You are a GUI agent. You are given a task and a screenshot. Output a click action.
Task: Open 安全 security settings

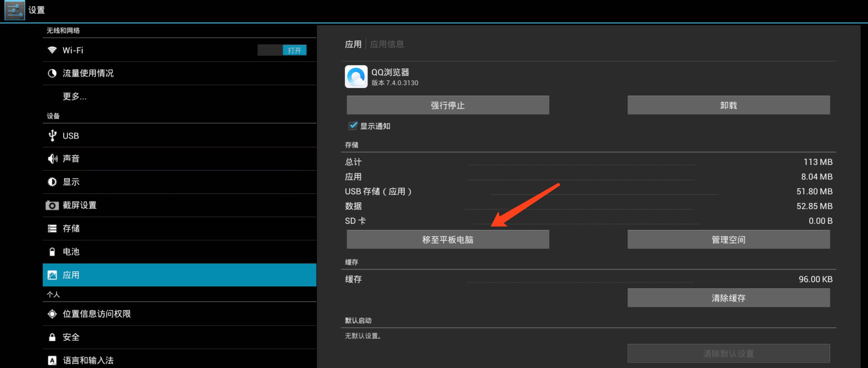click(x=179, y=337)
